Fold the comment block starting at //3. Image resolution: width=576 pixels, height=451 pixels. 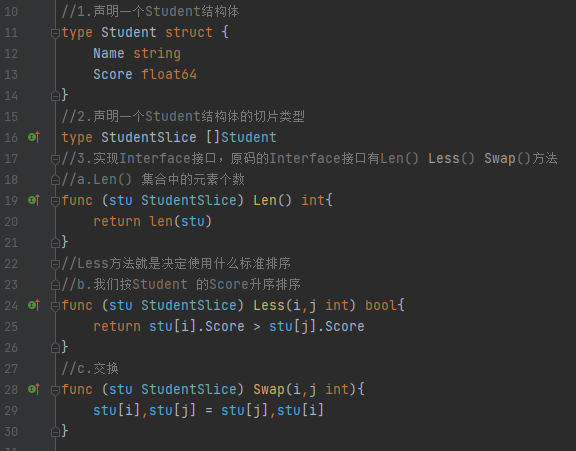pos(55,159)
